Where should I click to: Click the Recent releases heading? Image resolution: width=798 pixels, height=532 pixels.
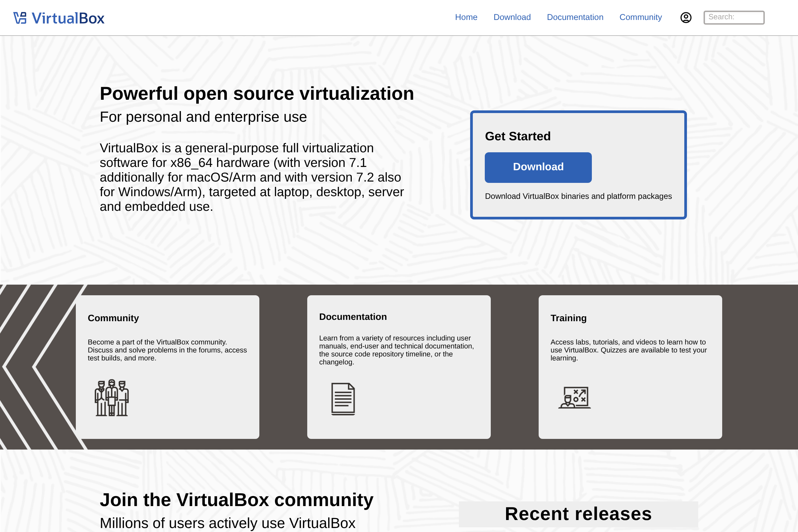pyautogui.click(x=578, y=514)
